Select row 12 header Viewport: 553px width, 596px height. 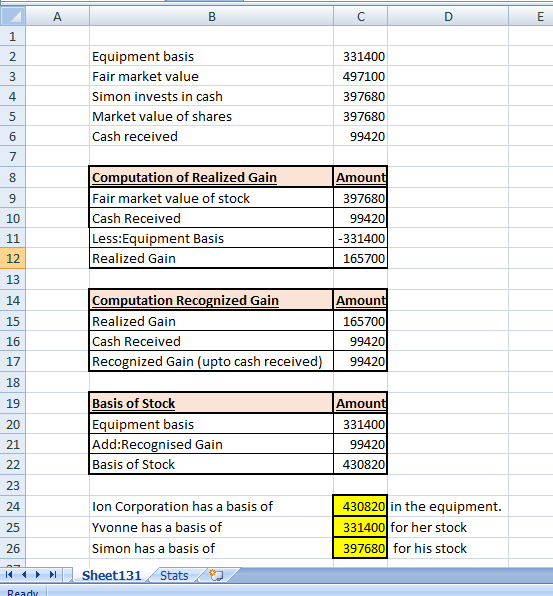coord(13,258)
